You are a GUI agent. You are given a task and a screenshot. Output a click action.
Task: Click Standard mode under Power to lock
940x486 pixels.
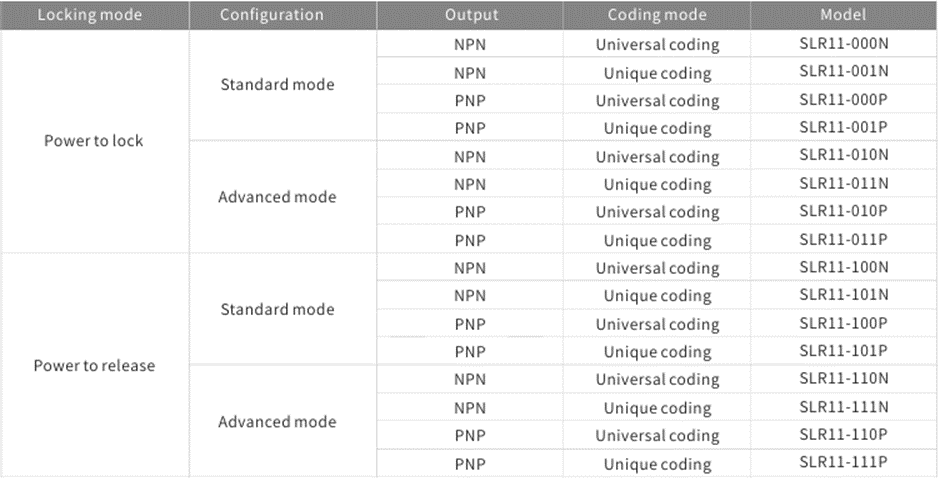277,84
